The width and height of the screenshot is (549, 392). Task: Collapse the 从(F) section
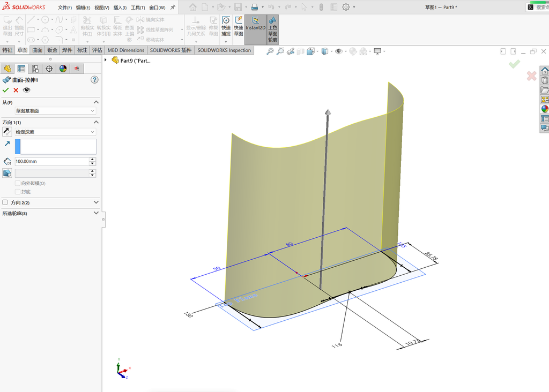pos(96,102)
